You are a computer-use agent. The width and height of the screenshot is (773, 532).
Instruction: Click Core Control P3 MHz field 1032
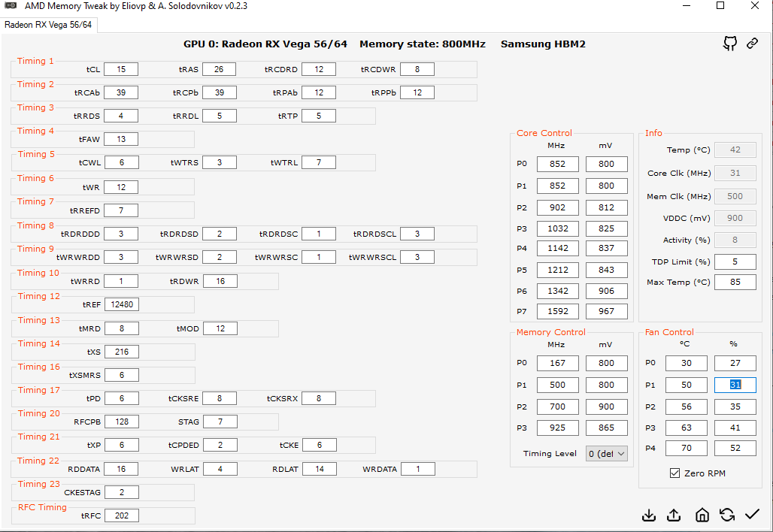click(557, 228)
